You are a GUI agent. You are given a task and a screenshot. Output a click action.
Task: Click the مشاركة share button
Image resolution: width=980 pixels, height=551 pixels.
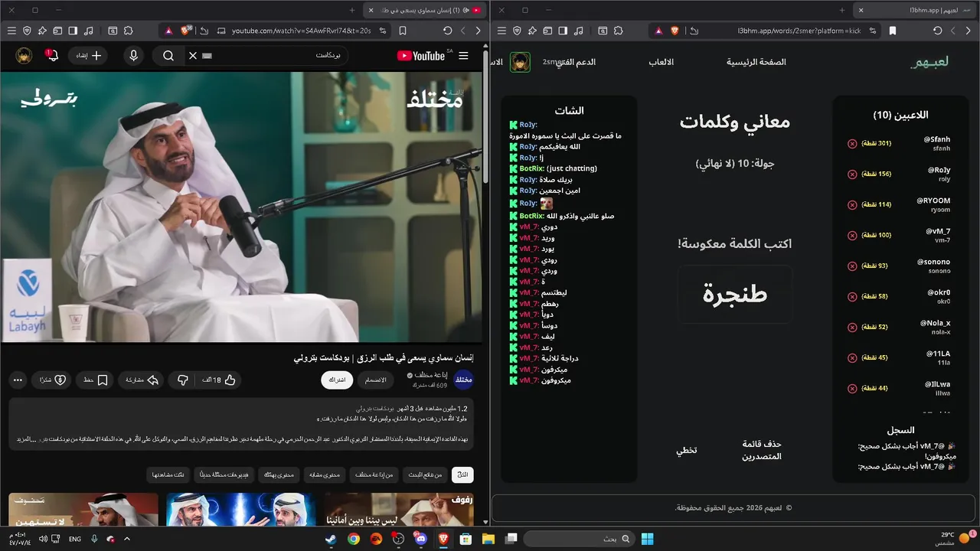(x=141, y=380)
